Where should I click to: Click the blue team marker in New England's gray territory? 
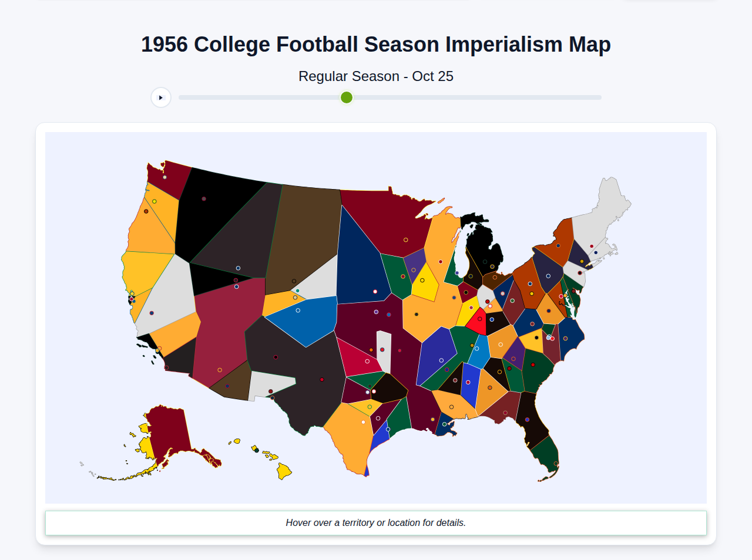(x=596, y=252)
